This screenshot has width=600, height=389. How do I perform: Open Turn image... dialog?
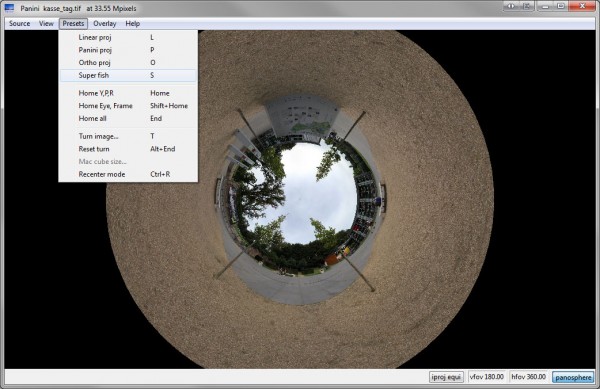tap(128, 136)
